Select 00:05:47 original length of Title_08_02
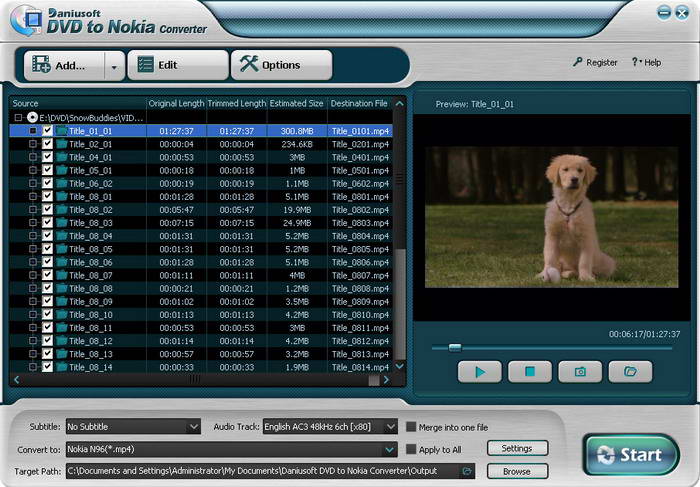 [x=176, y=210]
